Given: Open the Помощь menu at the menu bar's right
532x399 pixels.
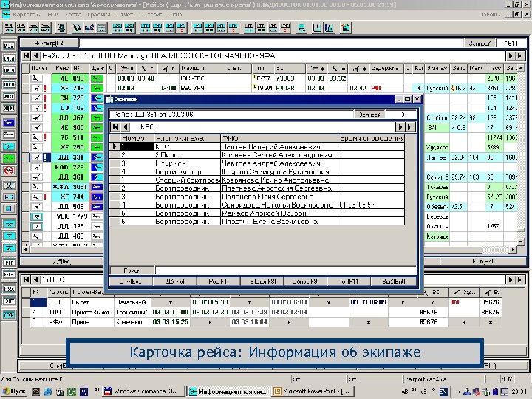Looking at the screenshot, I should tap(490, 15).
